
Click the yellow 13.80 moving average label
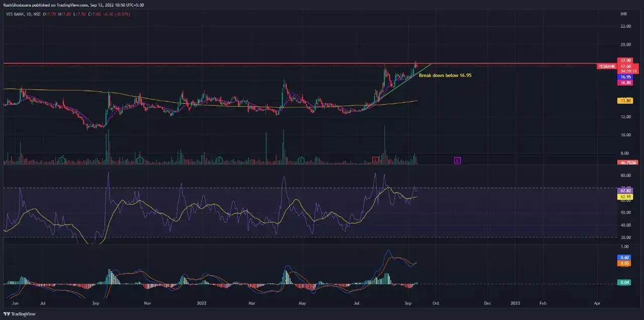point(625,101)
